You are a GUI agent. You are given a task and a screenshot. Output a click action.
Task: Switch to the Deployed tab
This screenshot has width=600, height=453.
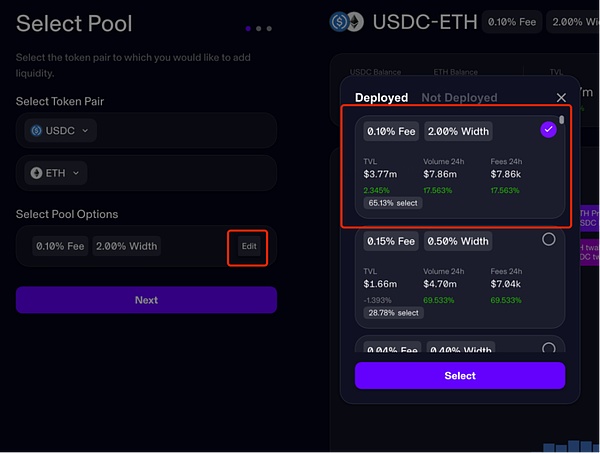click(381, 98)
